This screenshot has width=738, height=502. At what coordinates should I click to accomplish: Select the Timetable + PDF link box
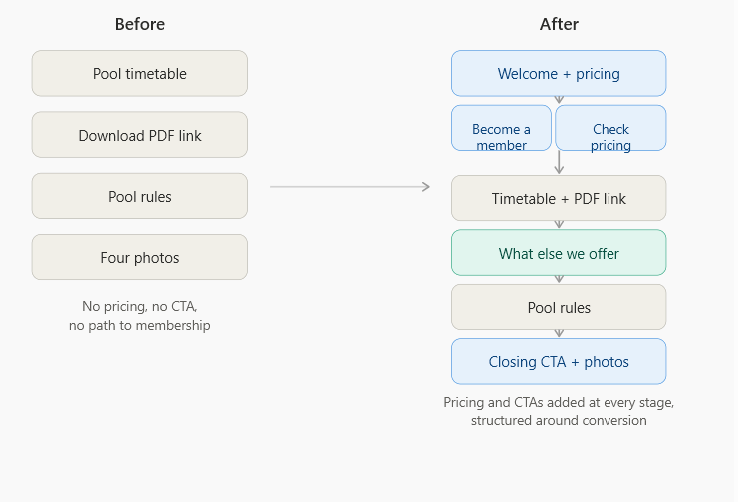(x=559, y=198)
